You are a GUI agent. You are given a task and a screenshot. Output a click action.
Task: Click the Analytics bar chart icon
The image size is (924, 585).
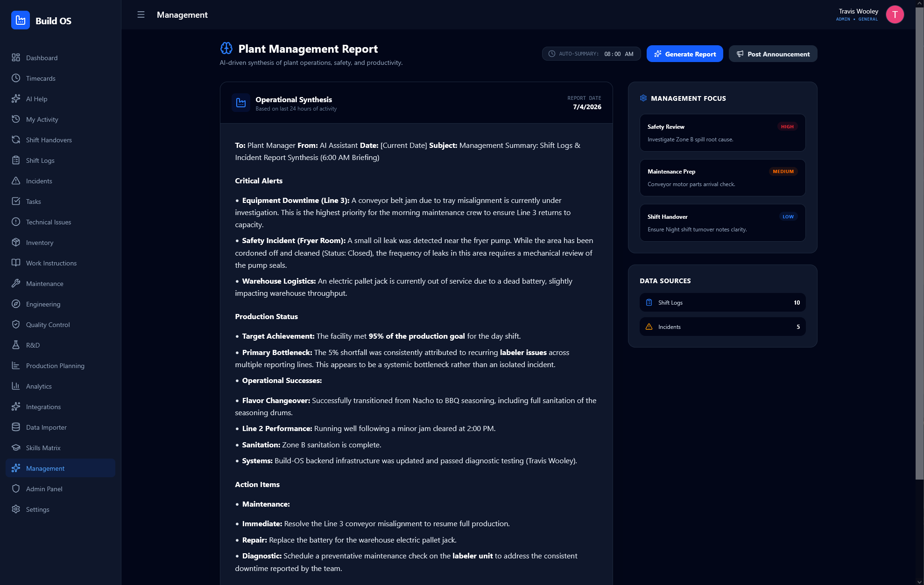[16, 386]
